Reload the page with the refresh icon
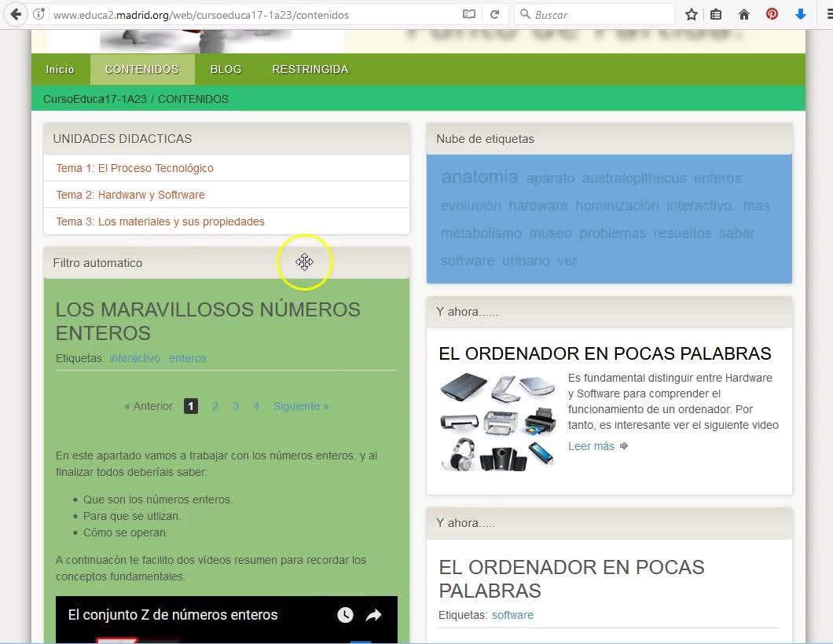This screenshot has width=833, height=644. pyautogui.click(x=494, y=14)
